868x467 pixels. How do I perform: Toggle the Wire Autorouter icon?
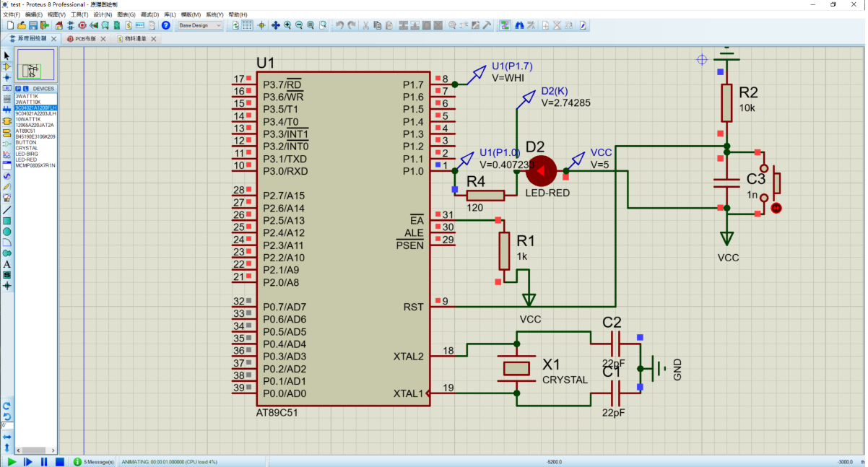coord(505,25)
